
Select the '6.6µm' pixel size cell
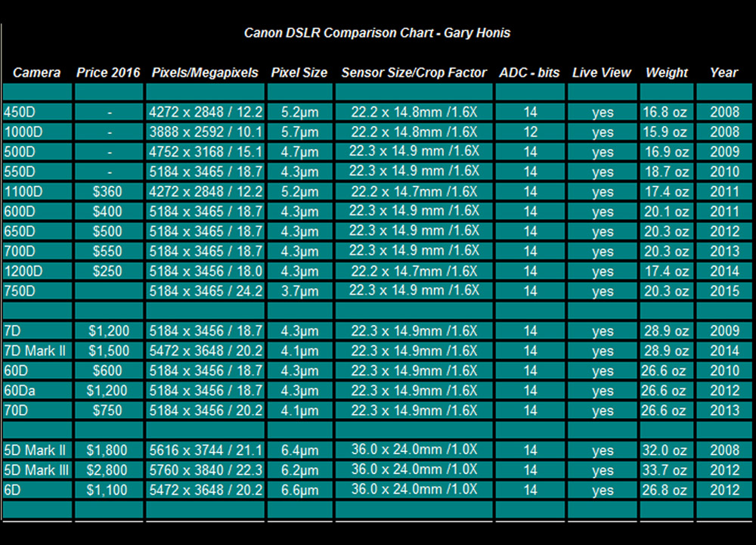tap(300, 490)
